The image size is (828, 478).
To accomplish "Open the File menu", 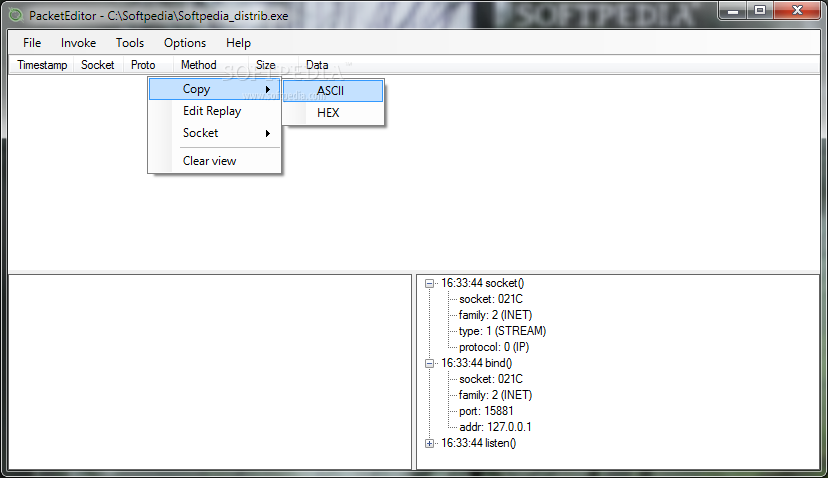I will [x=32, y=43].
